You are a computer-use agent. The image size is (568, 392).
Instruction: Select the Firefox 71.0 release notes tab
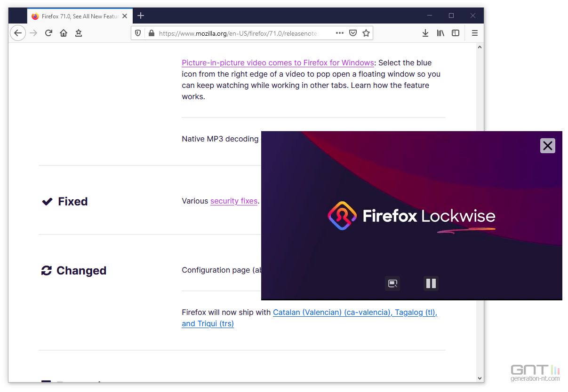[79, 16]
